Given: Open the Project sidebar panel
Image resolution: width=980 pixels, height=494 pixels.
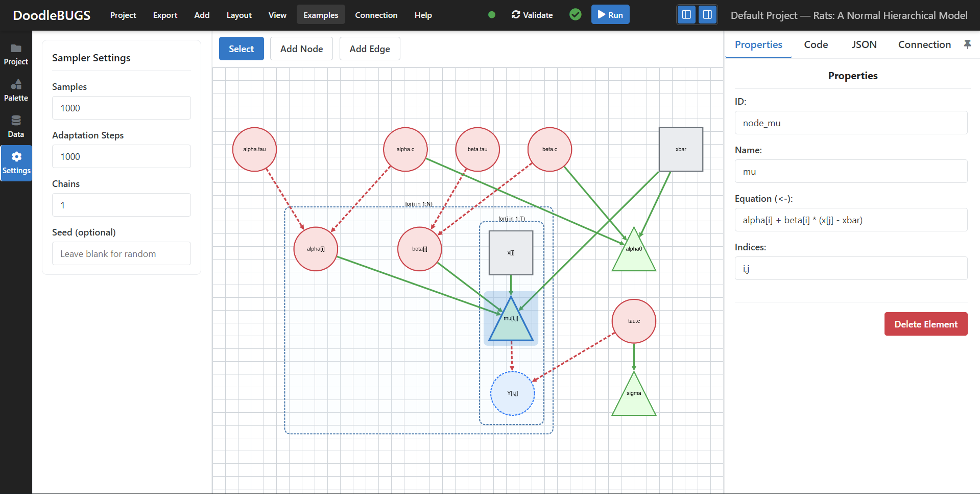Looking at the screenshot, I should click(16, 54).
